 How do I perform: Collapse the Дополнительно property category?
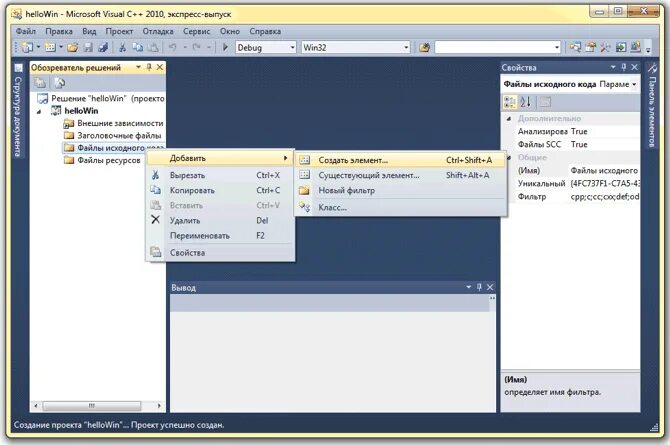[509, 119]
